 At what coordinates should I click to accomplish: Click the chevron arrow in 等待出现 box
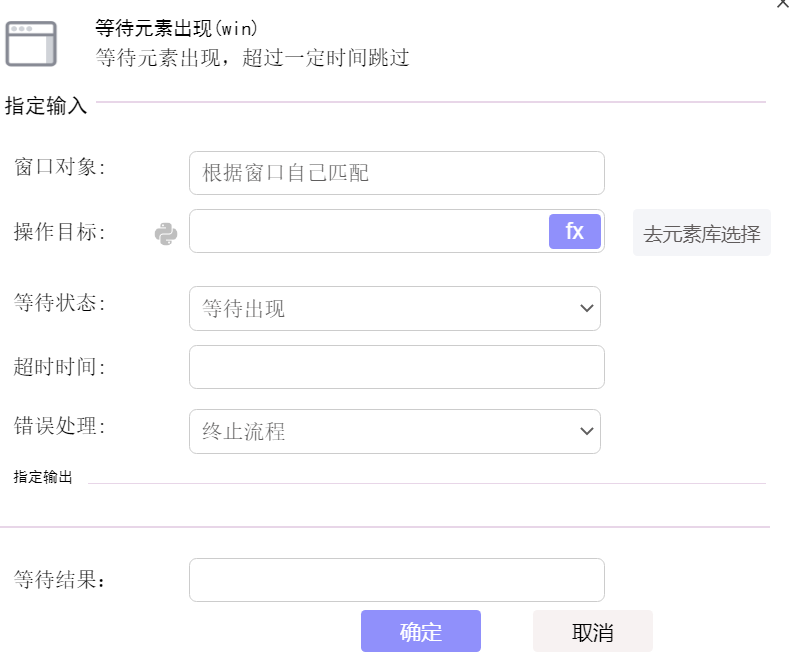tap(587, 308)
